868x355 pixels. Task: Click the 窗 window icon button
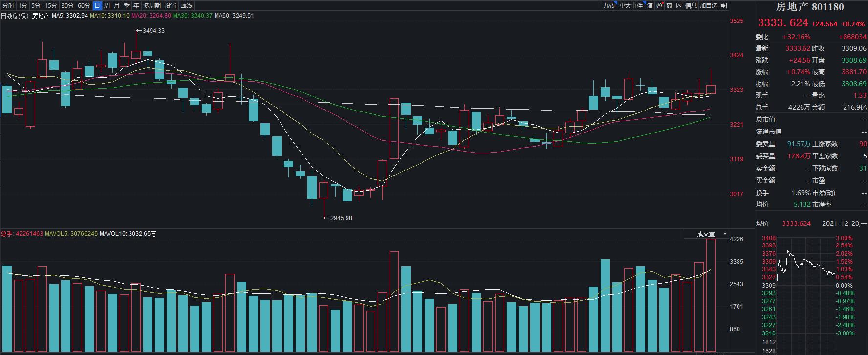pyautogui.click(x=669, y=6)
